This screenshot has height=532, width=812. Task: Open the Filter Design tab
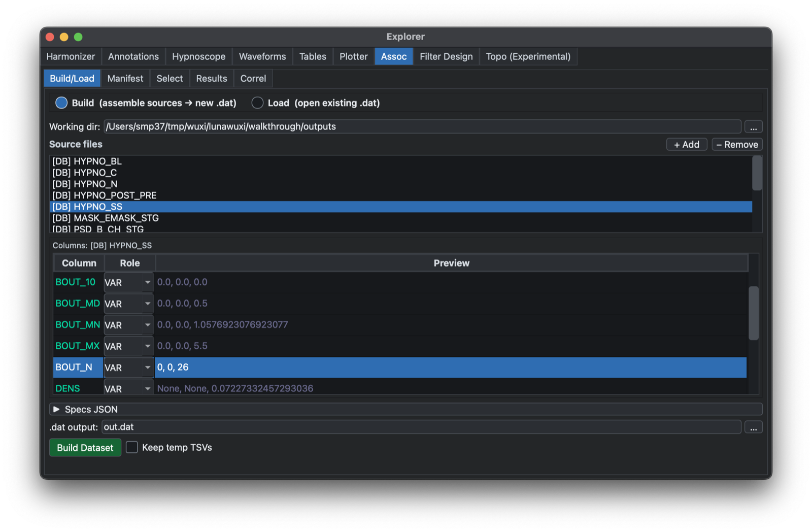point(446,56)
